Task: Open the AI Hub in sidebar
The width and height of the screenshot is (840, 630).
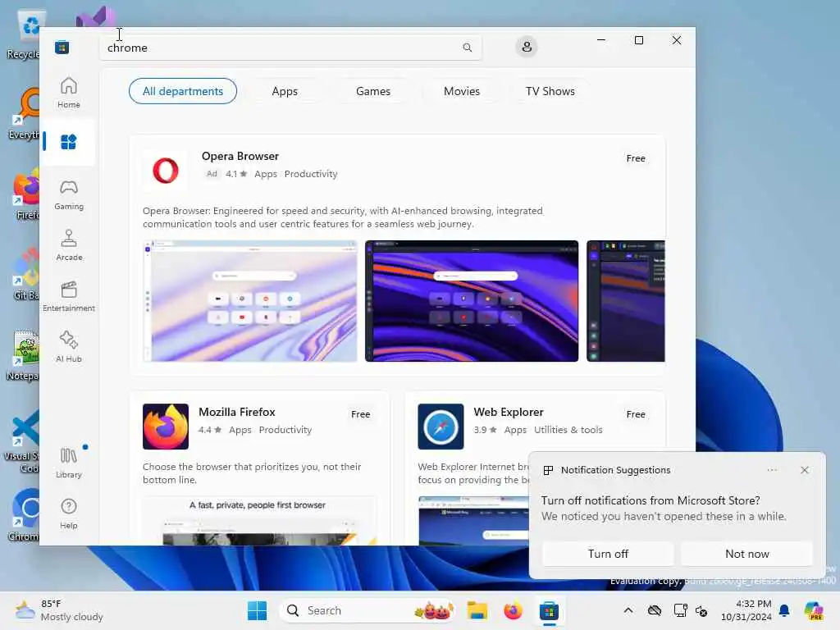Action: 69,347
